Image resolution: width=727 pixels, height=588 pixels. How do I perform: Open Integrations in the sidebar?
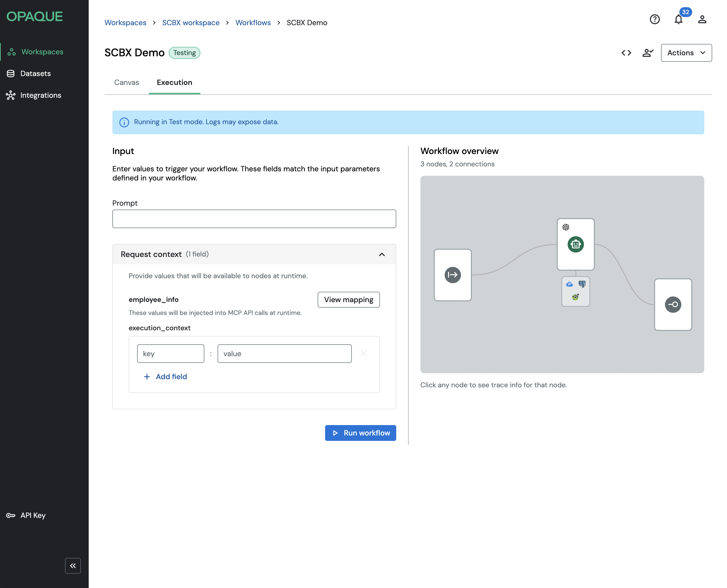40,95
